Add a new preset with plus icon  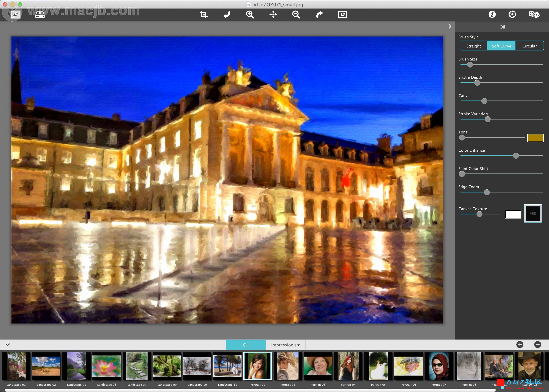(520, 345)
